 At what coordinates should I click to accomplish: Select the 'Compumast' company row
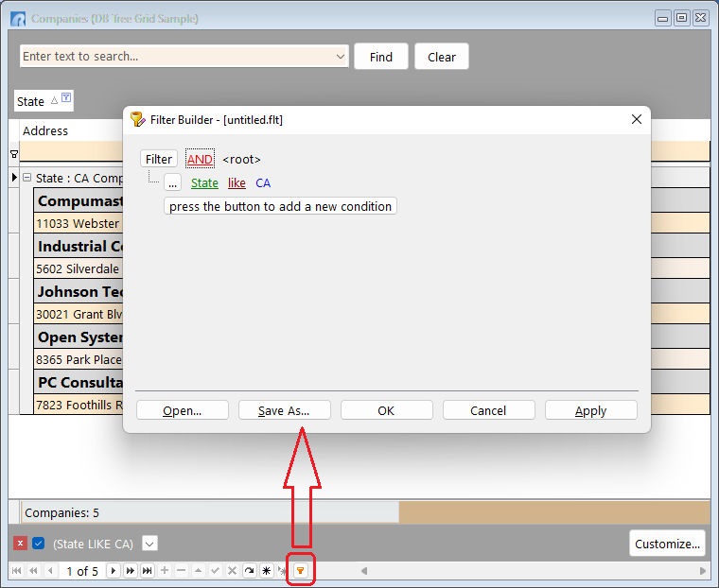pos(79,200)
